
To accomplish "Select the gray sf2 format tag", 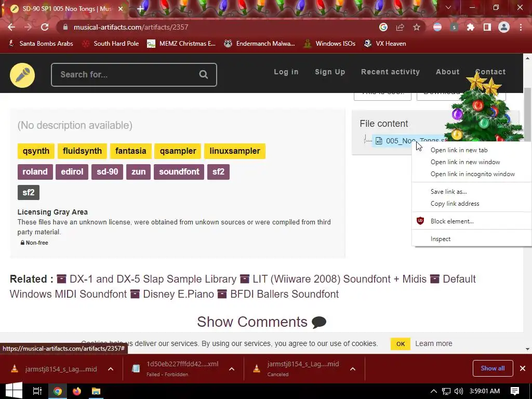I will point(29,193).
